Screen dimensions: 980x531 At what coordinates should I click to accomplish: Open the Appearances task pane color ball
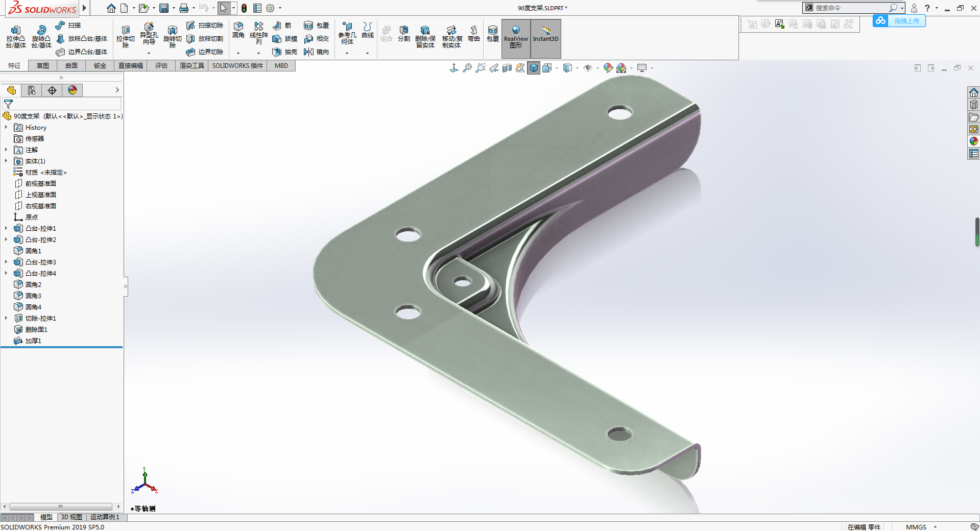coord(974,141)
